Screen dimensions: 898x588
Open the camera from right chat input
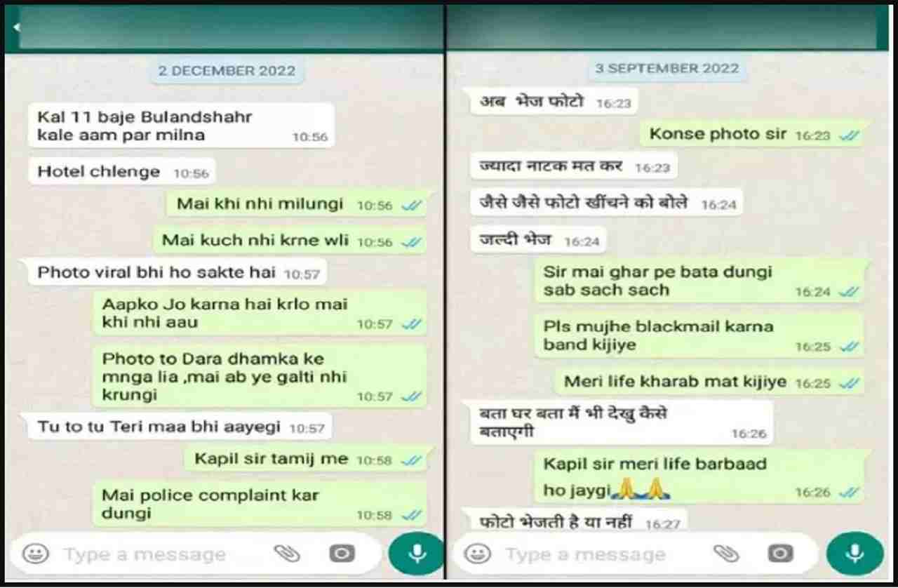click(780, 554)
